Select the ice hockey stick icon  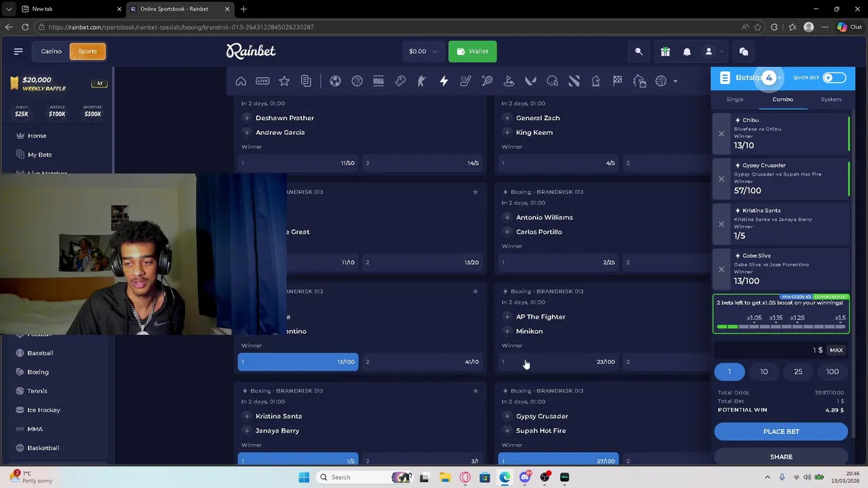[465, 81]
